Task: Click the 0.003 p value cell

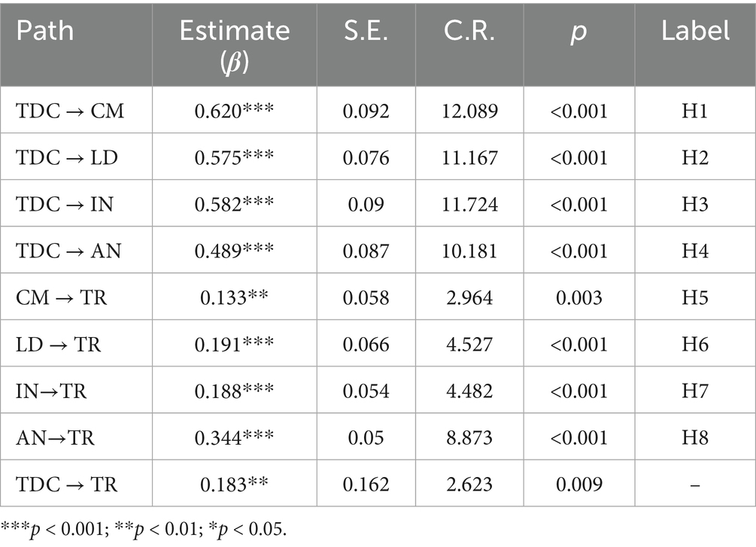Action: [579, 297]
